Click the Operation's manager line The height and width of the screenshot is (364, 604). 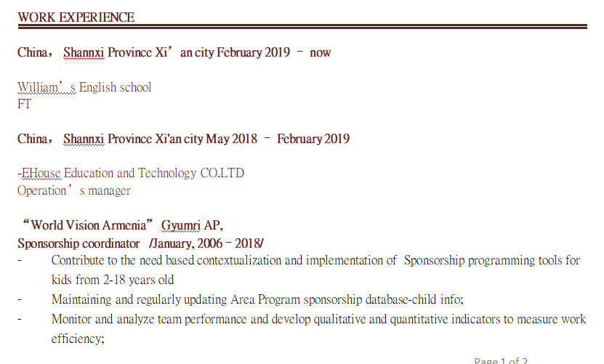[x=74, y=191]
